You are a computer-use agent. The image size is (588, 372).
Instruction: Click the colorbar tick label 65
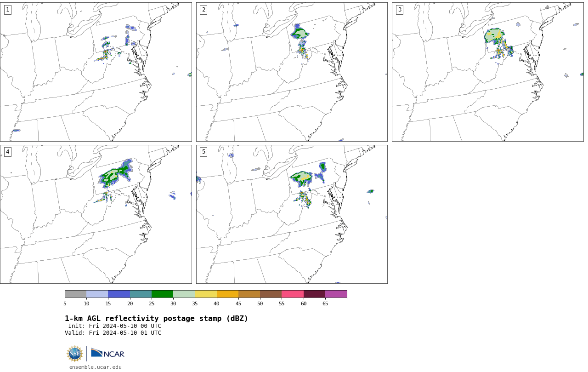click(325, 303)
